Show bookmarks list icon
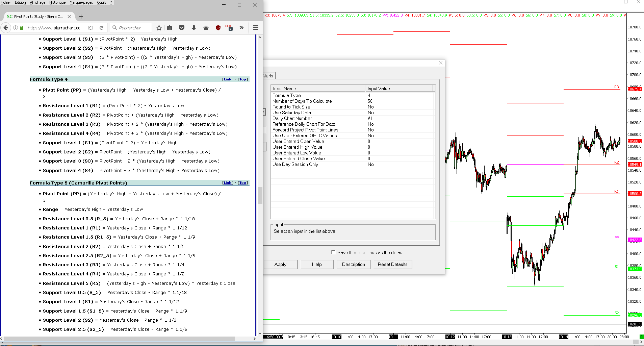 tap(170, 28)
